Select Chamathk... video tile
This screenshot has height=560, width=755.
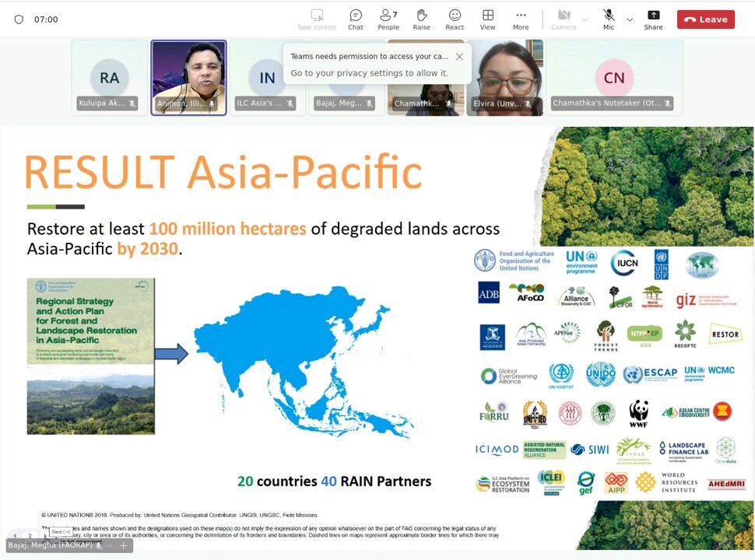426,100
